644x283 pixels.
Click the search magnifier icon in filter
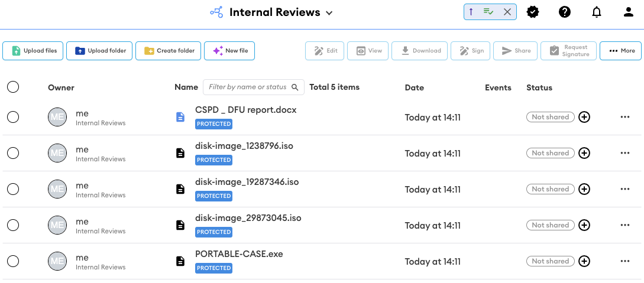point(295,87)
